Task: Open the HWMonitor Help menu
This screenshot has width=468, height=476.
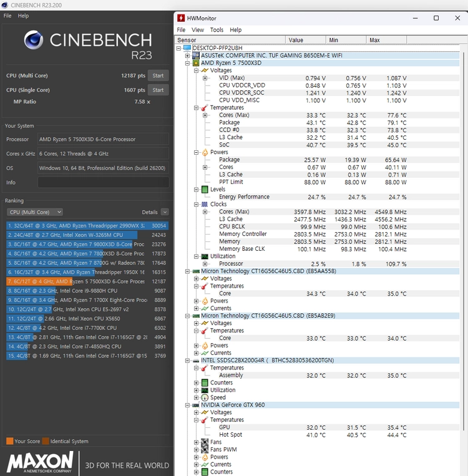Action: point(235,30)
